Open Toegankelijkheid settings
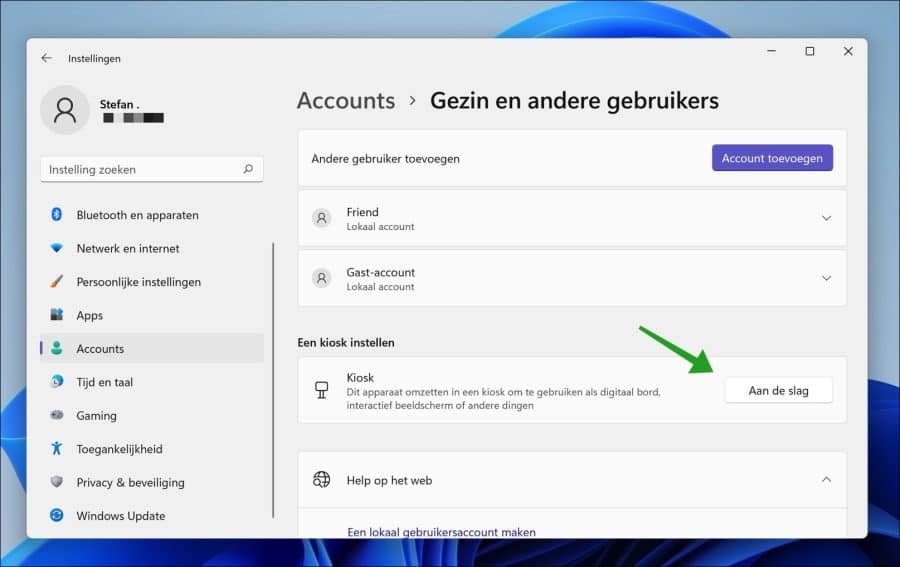This screenshot has height=567, width=900. click(152, 448)
